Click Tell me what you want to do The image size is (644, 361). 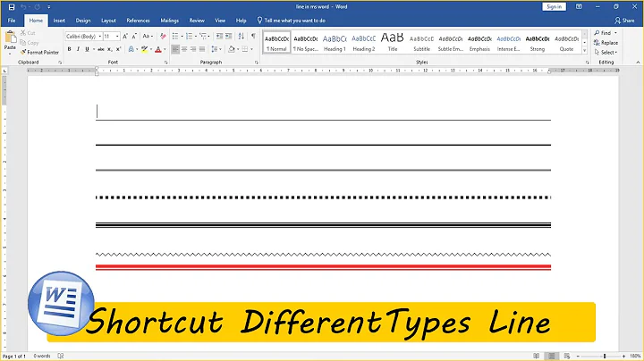click(292, 21)
